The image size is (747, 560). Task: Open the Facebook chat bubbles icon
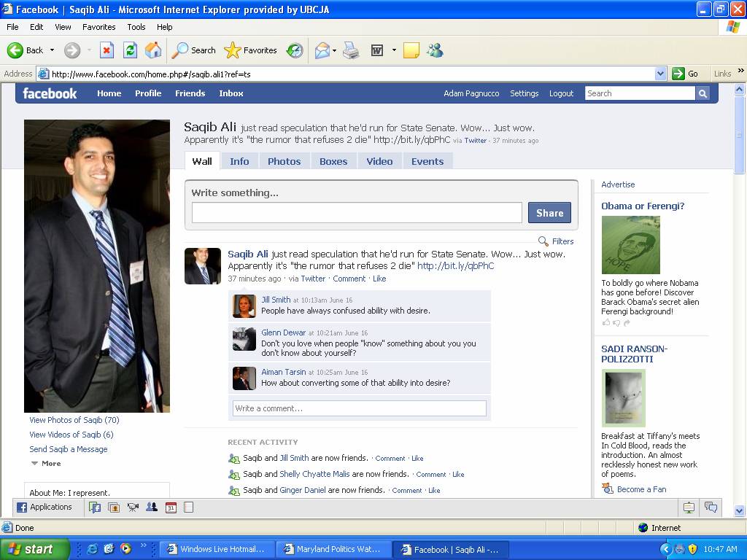[711, 507]
